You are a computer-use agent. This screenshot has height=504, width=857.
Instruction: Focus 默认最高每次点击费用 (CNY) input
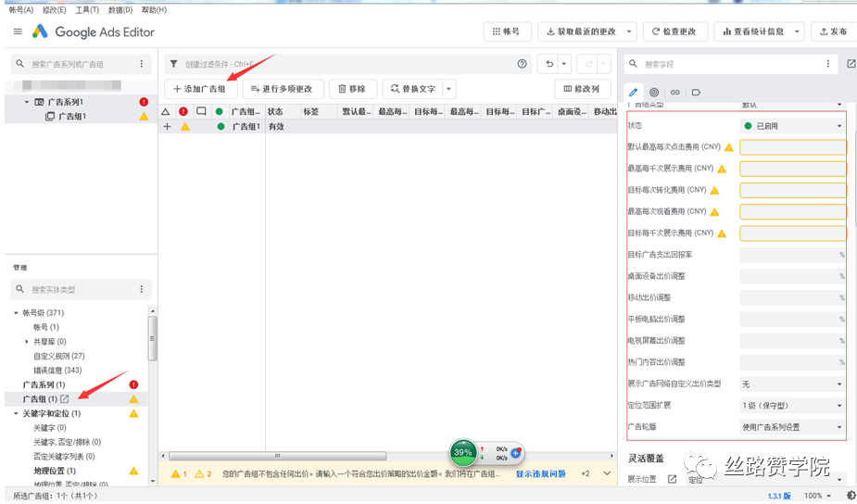792,147
